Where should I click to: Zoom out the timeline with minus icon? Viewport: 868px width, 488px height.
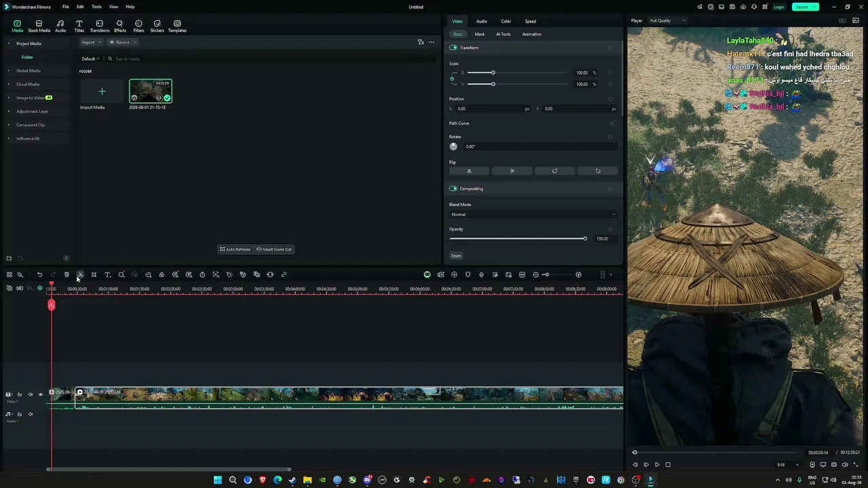pos(536,274)
